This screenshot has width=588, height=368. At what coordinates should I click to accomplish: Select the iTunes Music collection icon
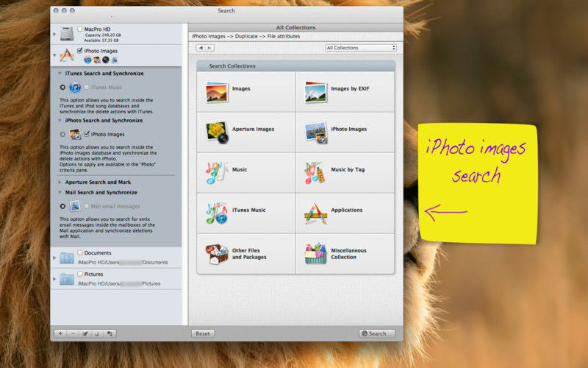click(x=217, y=210)
